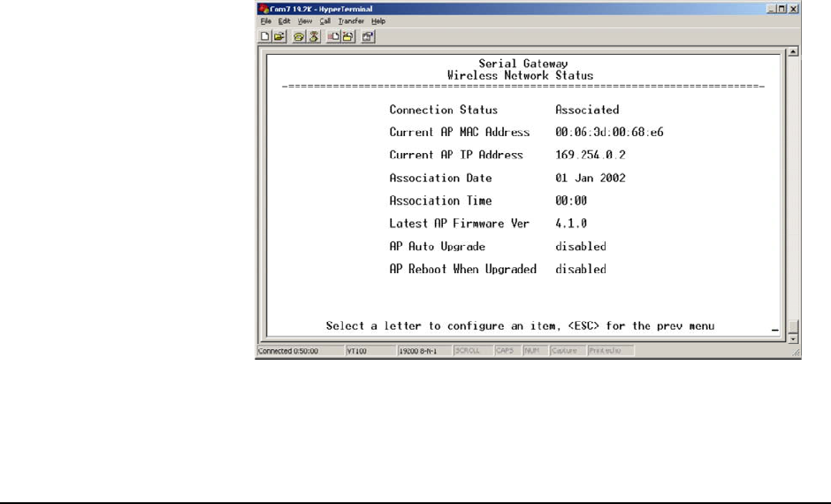This screenshot has height=504, width=831.
Task: Click the window resize grip corner
Action: [x=797, y=353]
